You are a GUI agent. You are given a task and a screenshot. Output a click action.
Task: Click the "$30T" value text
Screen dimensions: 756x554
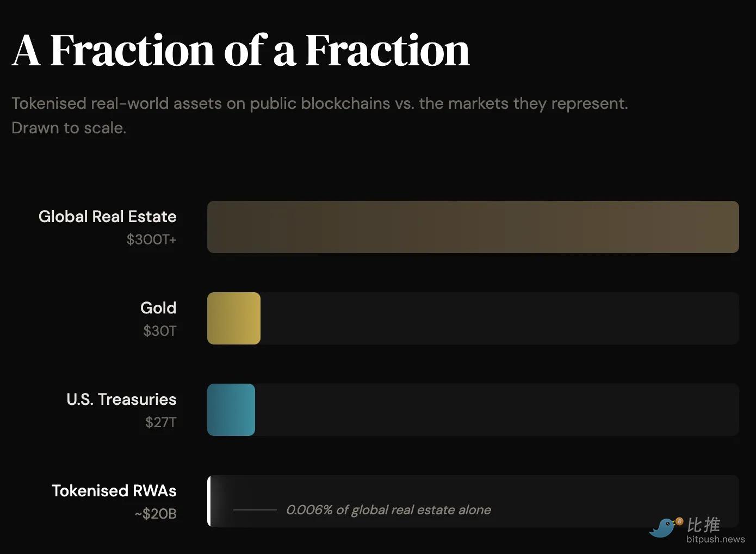(x=159, y=331)
